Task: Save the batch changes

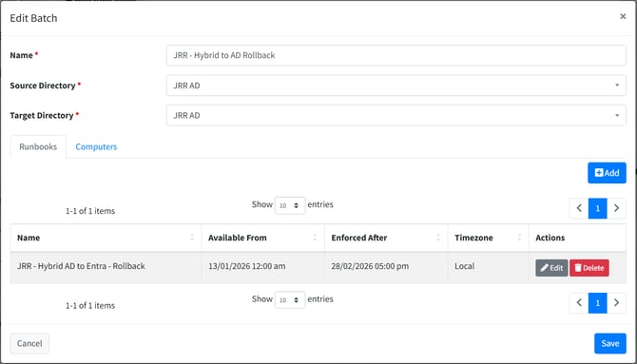Action: [x=610, y=343]
